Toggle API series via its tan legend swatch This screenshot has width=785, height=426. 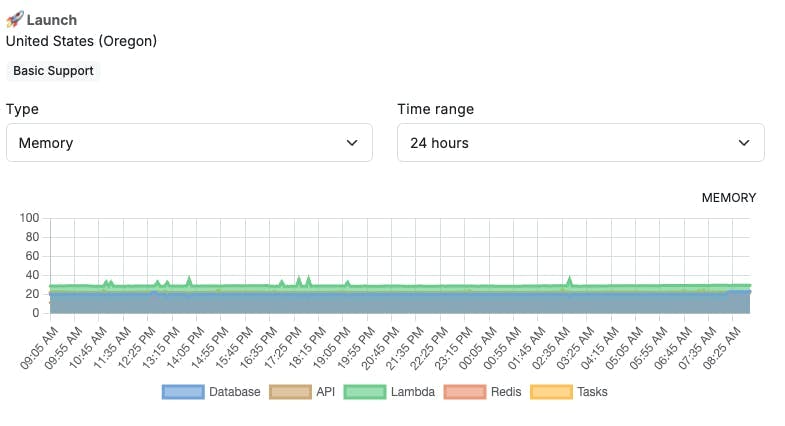[290, 392]
